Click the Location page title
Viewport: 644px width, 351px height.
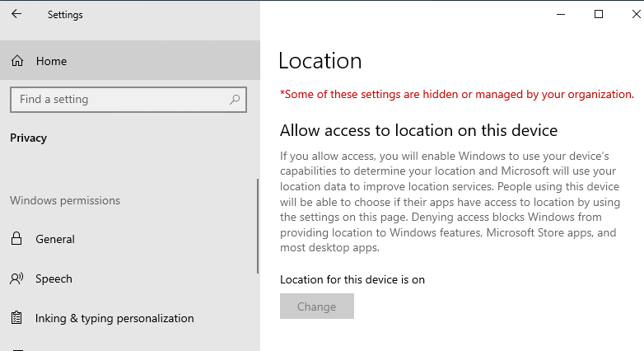(320, 61)
